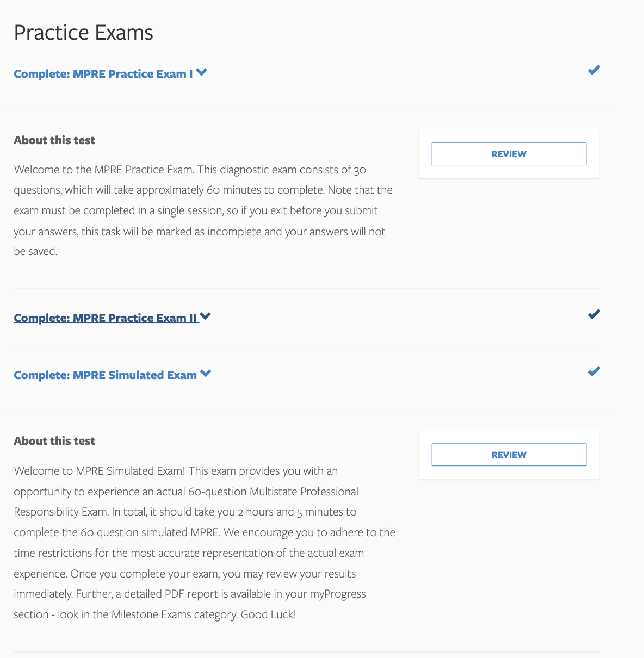Expand the MPRE Practice Exam II chevron
This screenshot has width=644, height=658.
205,316
